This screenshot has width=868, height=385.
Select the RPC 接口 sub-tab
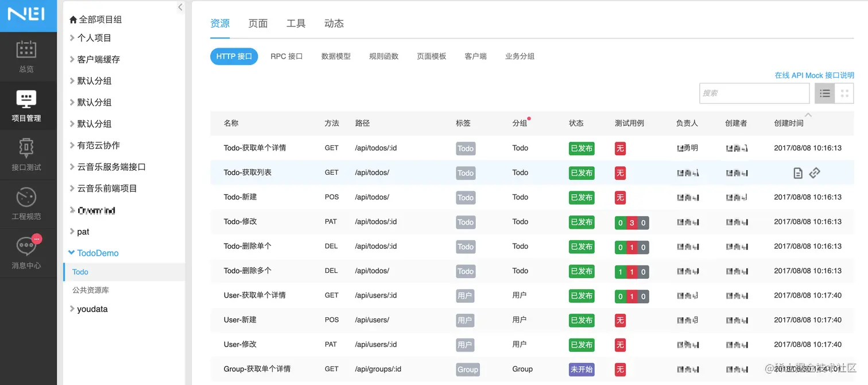286,56
